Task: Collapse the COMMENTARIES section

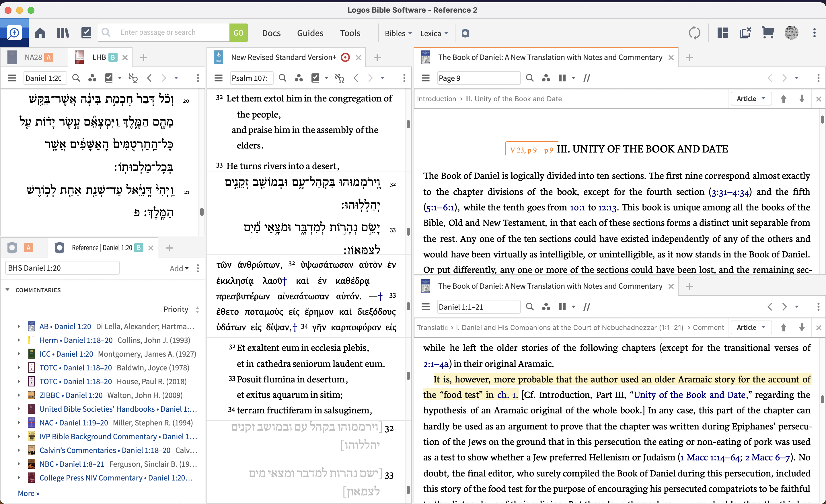Action: [x=7, y=290]
